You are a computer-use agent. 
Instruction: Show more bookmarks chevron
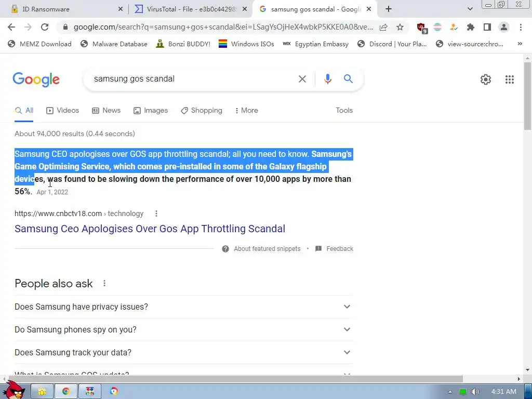point(520,44)
